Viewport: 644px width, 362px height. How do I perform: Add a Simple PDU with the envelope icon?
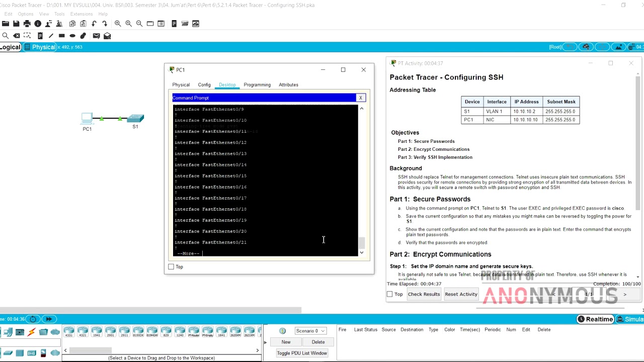96,36
